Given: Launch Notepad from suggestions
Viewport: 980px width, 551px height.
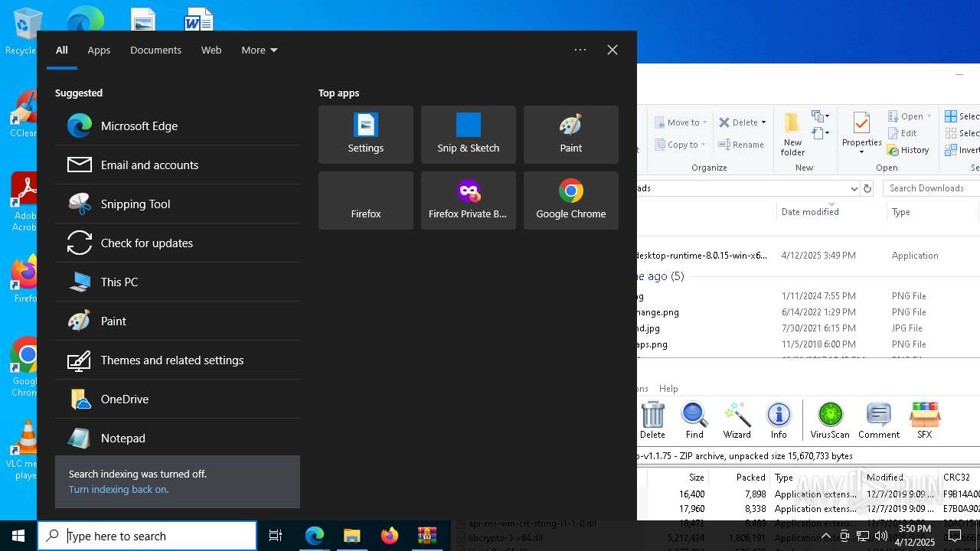Looking at the screenshot, I should (177, 438).
